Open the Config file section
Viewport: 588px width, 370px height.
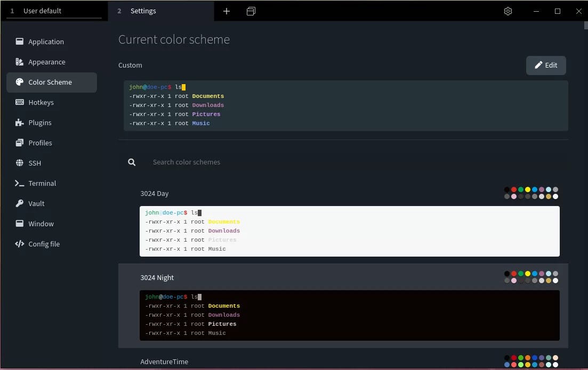pyautogui.click(x=52, y=244)
